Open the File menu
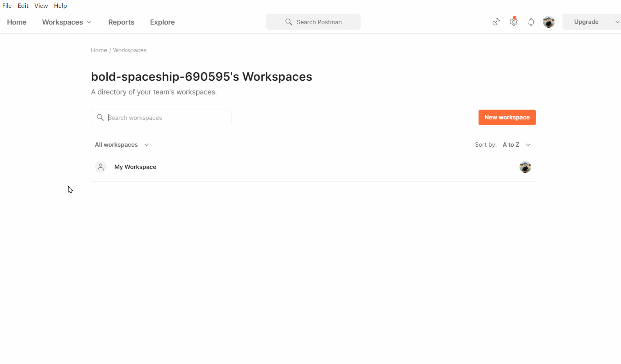Viewport: 621px width, 364px height. pyautogui.click(x=7, y=6)
